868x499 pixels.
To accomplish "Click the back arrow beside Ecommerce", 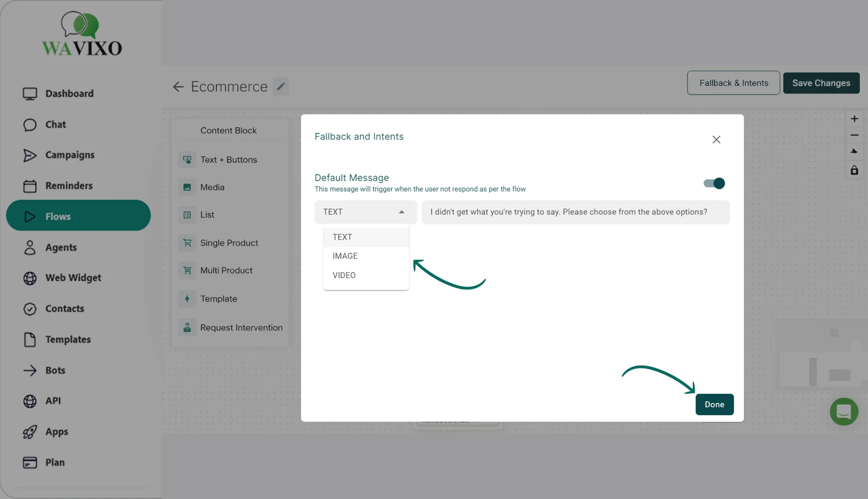I will [178, 87].
